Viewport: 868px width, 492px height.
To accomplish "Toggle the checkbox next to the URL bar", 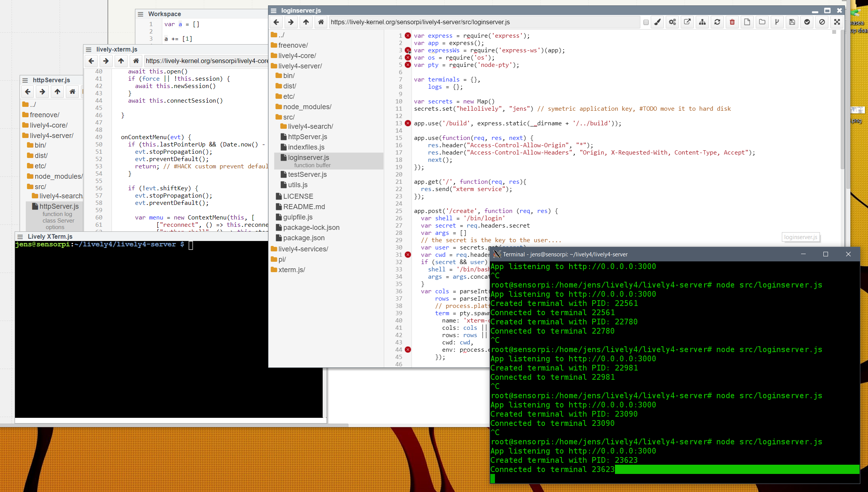I will pyautogui.click(x=646, y=22).
